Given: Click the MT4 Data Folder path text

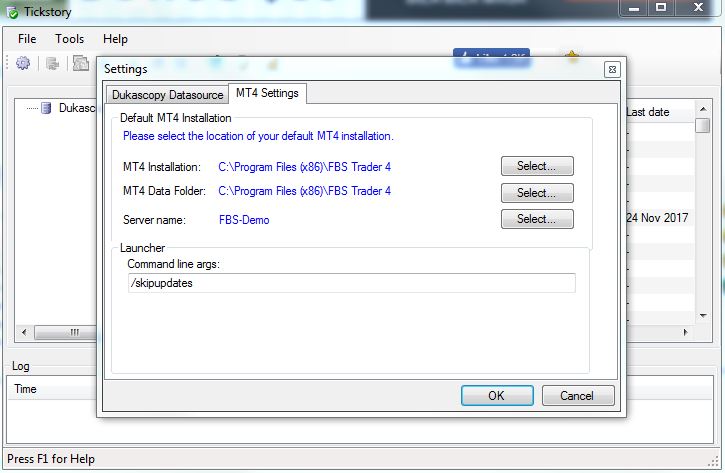Looking at the screenshot, I should pos(305,191).
